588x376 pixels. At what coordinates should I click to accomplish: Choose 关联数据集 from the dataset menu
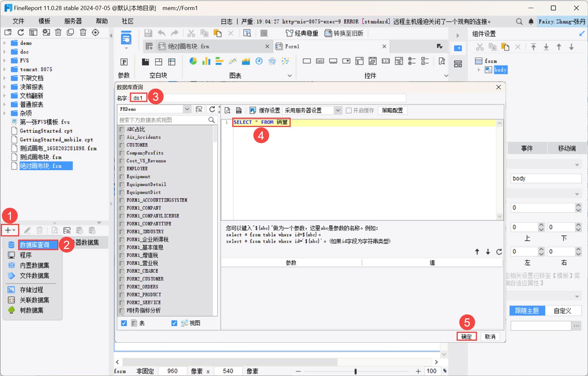(x=35, y=300)
